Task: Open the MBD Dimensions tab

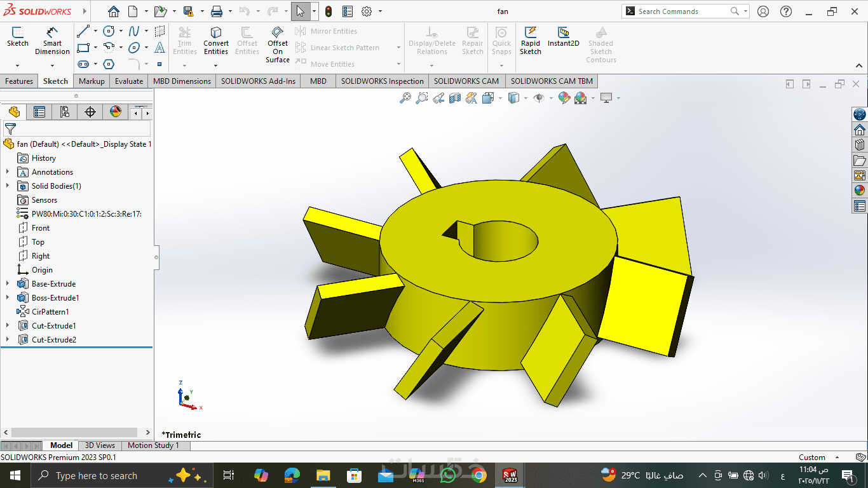Action: coord(182,81)
